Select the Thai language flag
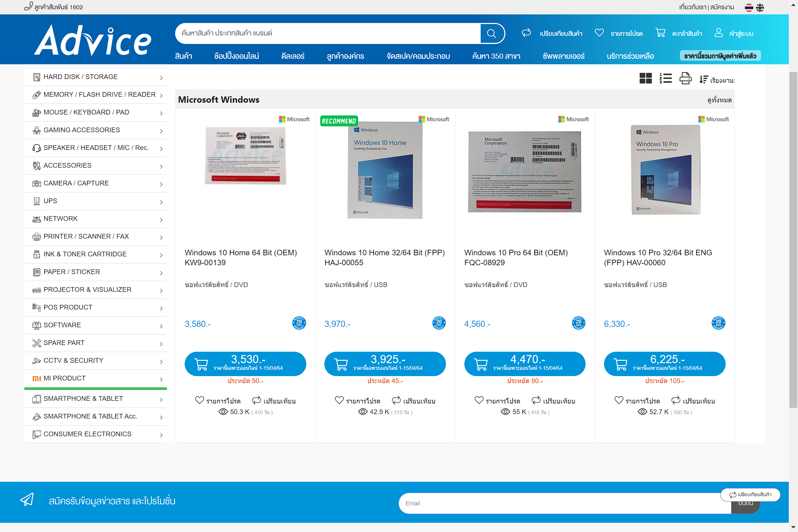 click(749, 8)
